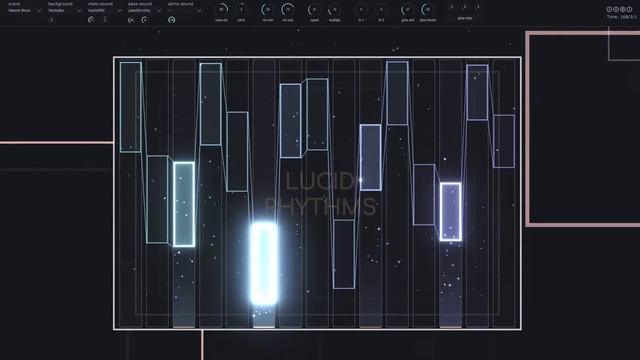This screenshot has height=360, width=640.
Task: Click the third glow color value
Action: point(478,7)
